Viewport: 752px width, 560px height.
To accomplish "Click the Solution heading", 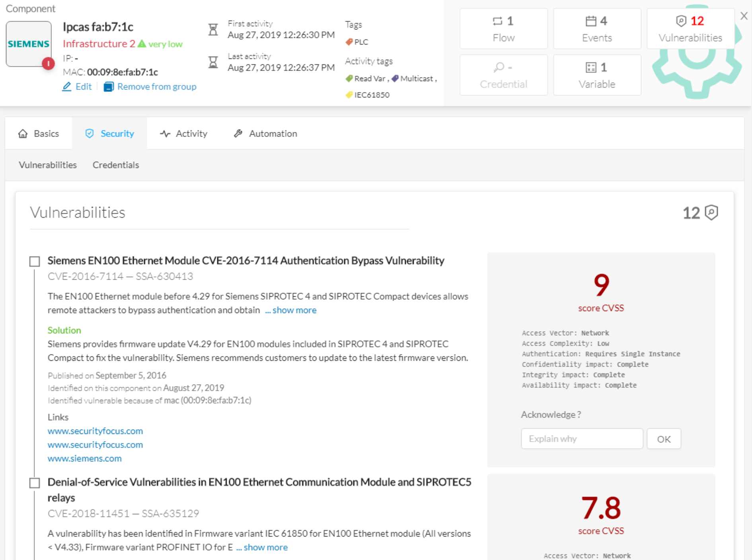I will tap(64, 330).
